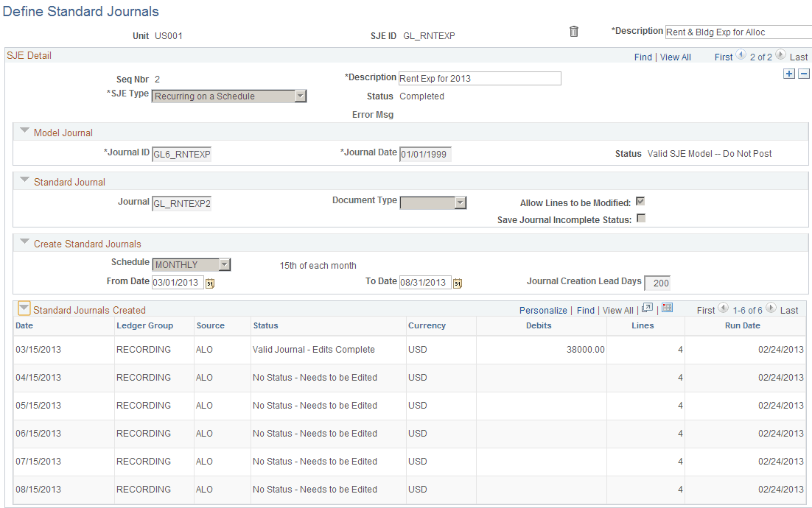Open Standard Journals grid in new window icon
The image size is (812, 508).
[x=647, y=308]
